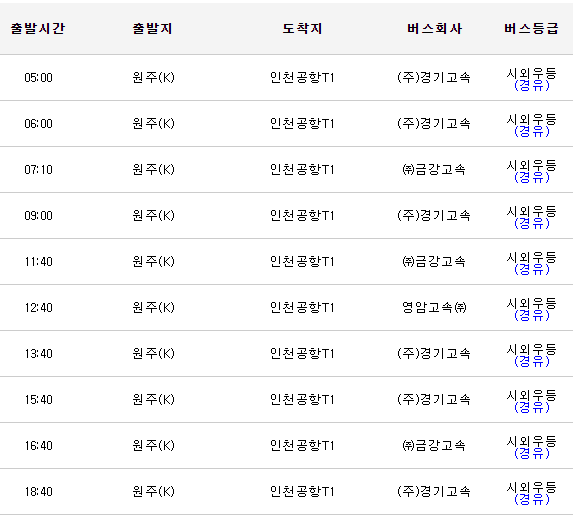This screenshot has width=573, height=517.
Task: Click the 버스회사 column header
Action: pos(435,28)
